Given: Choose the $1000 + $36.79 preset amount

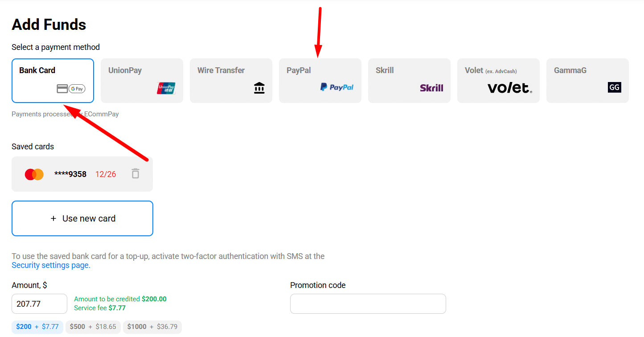Looking at the screenshot, I should (x=152, y=327).
